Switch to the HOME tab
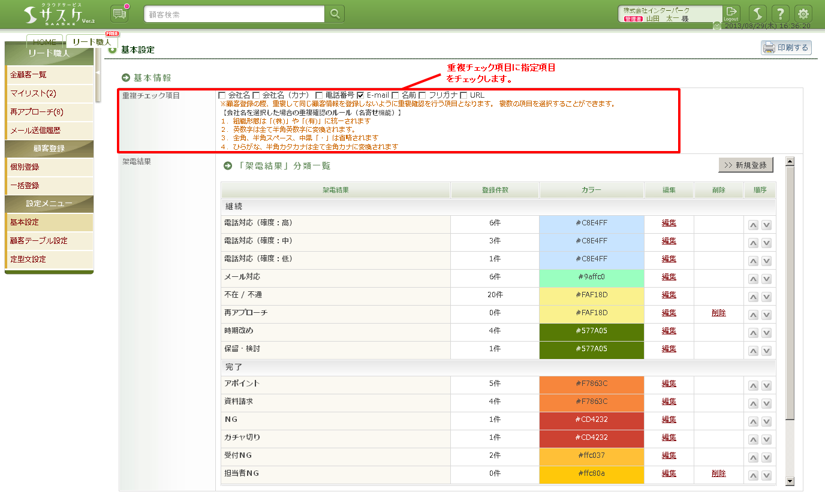The width and height of the screenshot is (825, 504). (x=45, y=42)
